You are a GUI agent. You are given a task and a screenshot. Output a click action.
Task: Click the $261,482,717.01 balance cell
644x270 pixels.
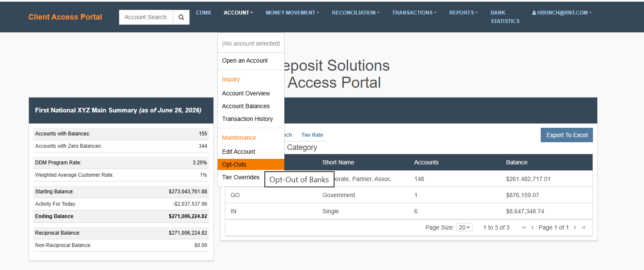point(528,179)
